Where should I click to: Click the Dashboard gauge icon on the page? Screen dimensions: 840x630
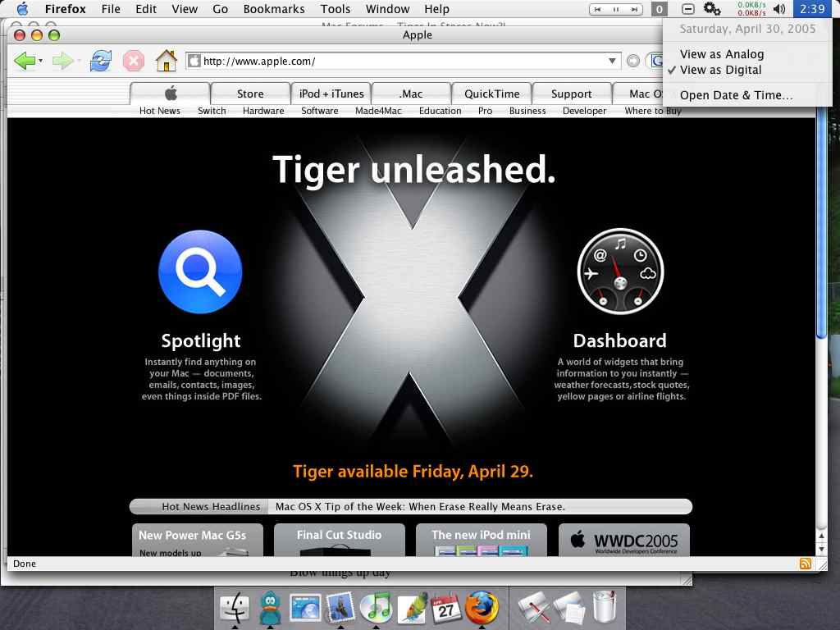point(620,271)
